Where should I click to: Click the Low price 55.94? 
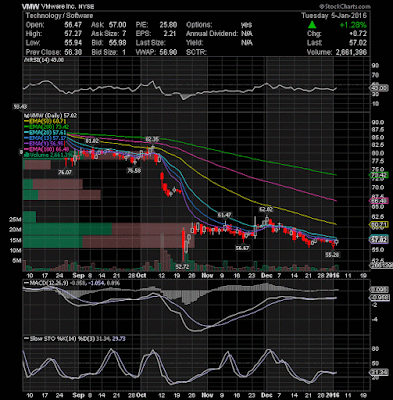pos(73,43)
